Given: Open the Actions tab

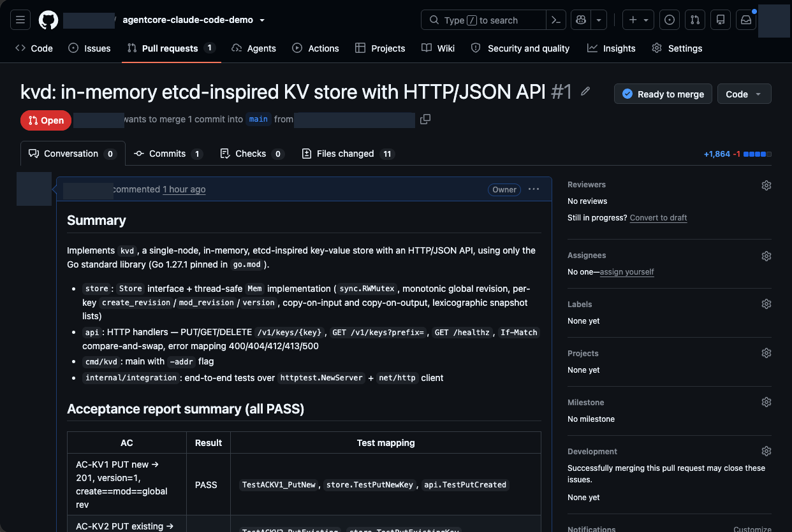Looking at the screenshot, I should pyautogui.click(x=316, y=48).
